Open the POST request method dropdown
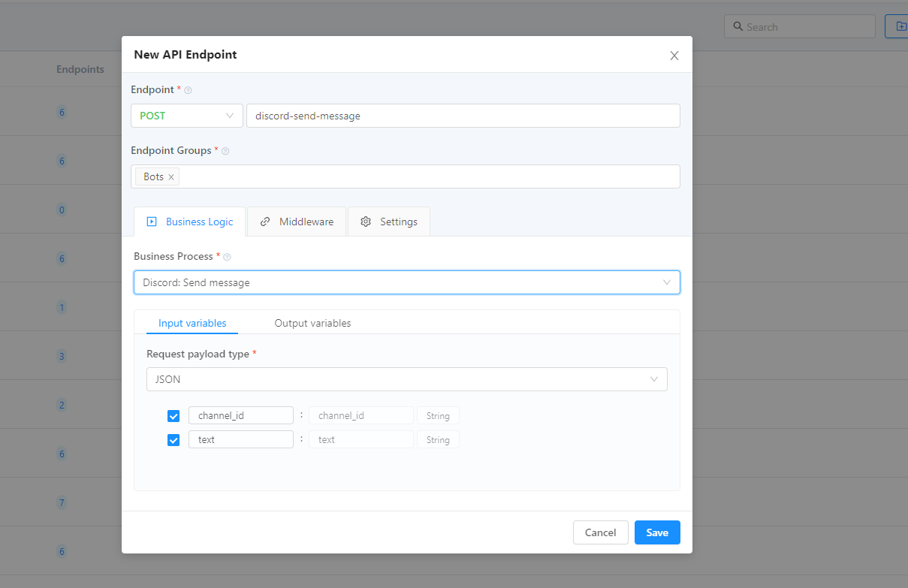This screenshot has width=908, height=588. click(186, 116)
